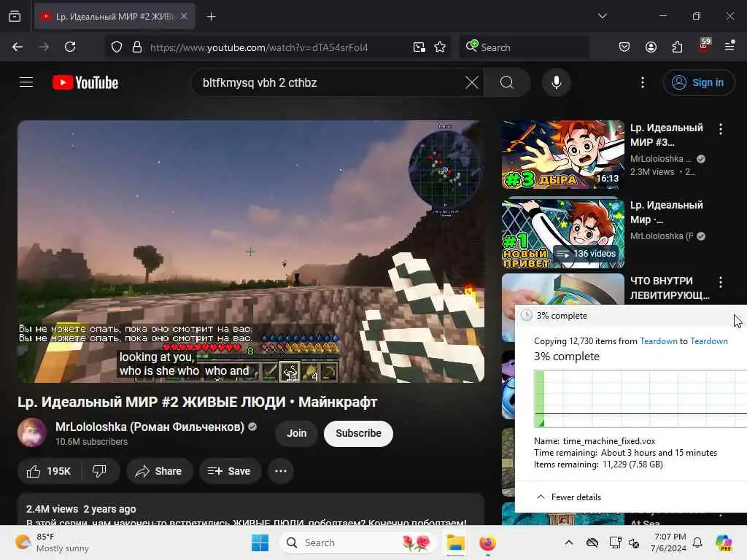This screenshot has height=560, width=747.
Task: Bookmark this page with the star
Action: pyautogui.click(x=440, y=47)
